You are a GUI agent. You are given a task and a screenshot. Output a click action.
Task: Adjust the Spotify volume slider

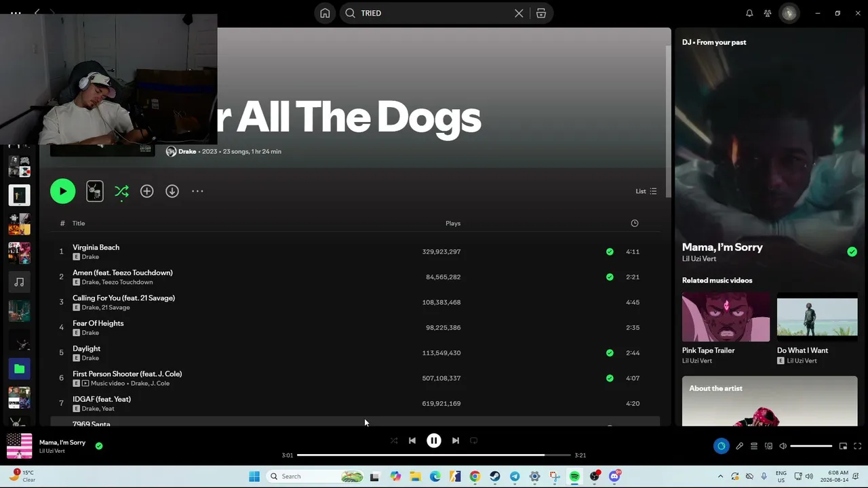point(811,446)
